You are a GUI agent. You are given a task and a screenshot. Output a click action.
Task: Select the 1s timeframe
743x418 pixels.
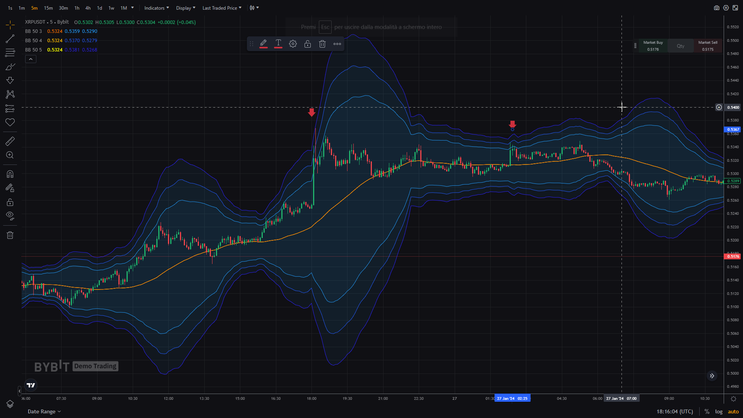pyautogui.click(x=10, y=8)
